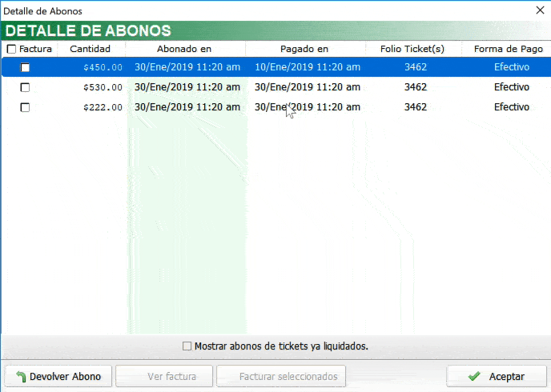551x392 pixels.
Task: Select the $450.00 amount cell
Action: pyautogui.click(x=103, y=67)
